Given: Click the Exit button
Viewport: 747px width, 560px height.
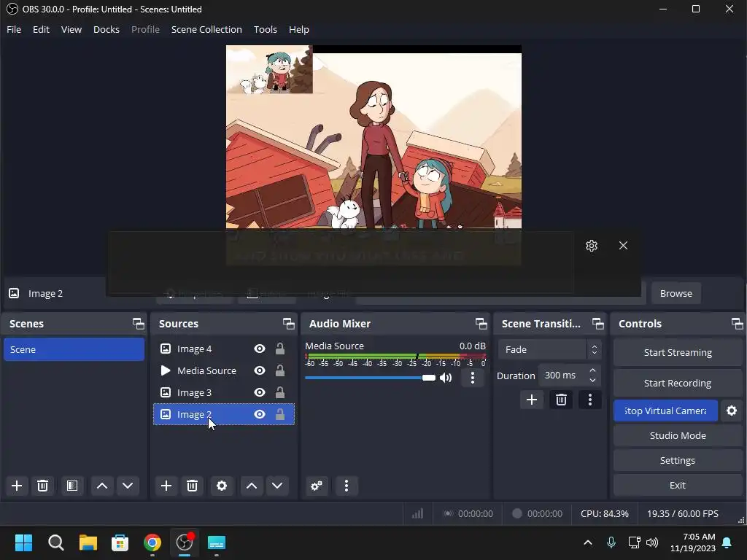Looking at the screenshot, I should [678, 485].
